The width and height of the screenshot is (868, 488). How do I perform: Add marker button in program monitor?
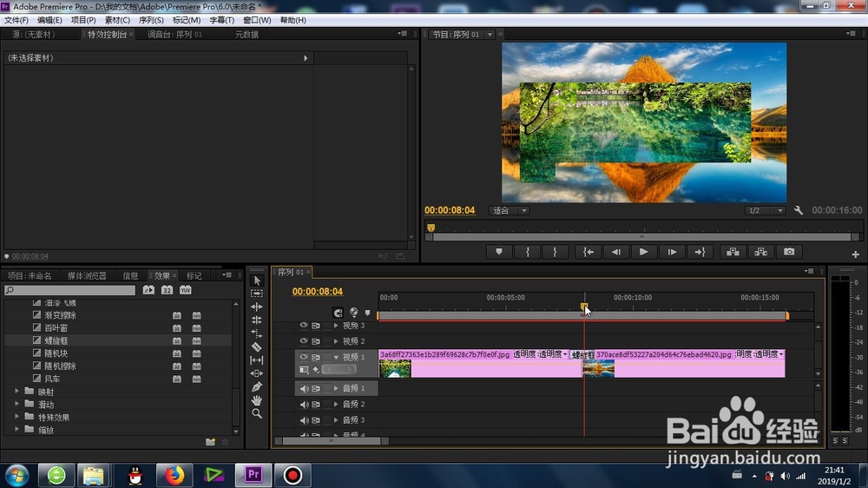[x=499, y=252]
